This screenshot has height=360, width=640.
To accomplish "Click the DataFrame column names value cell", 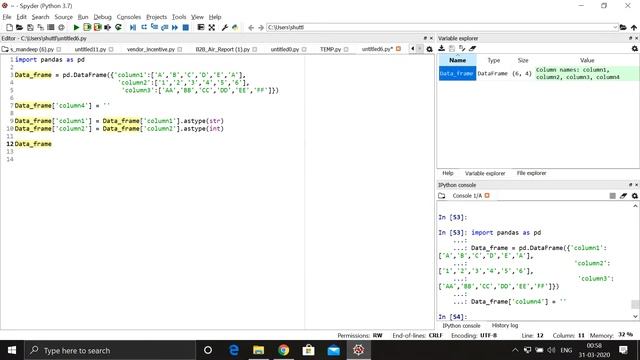I will pos(587,73).
